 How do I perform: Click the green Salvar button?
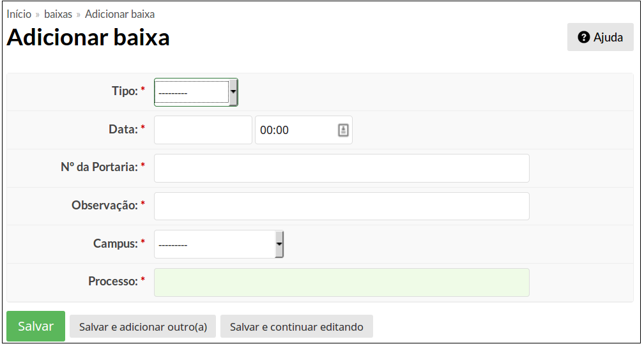[x=36, y=326]
